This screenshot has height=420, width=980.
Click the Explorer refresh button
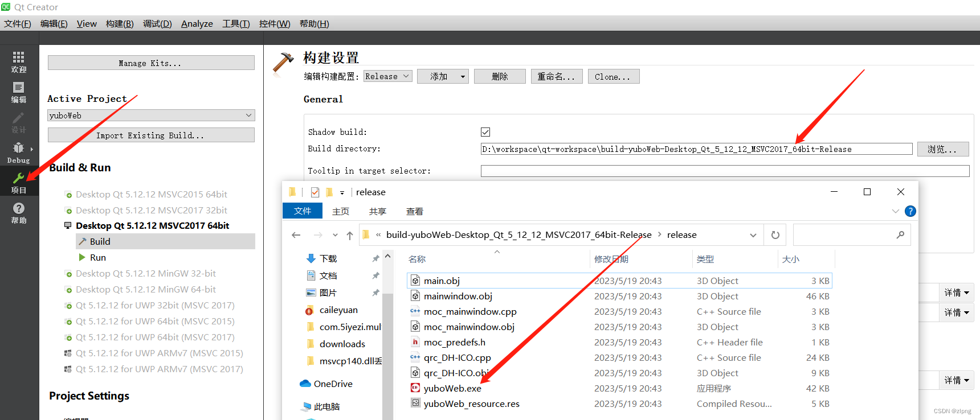(775, 235)
